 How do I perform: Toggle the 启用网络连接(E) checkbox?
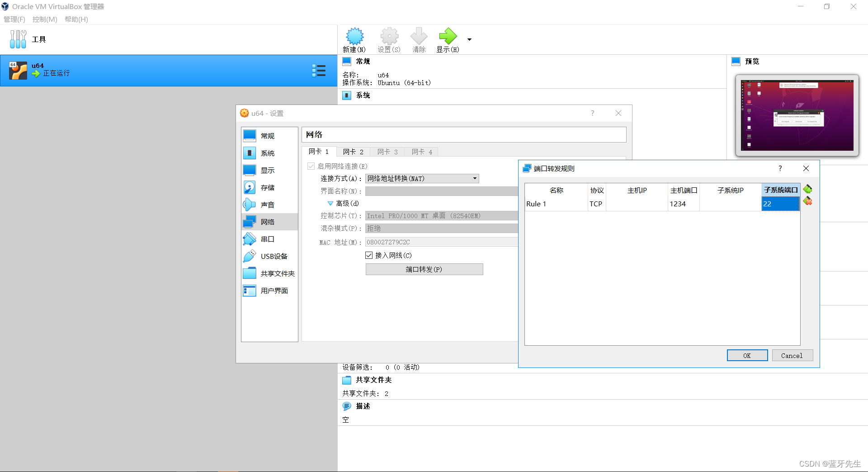point(311,166)
